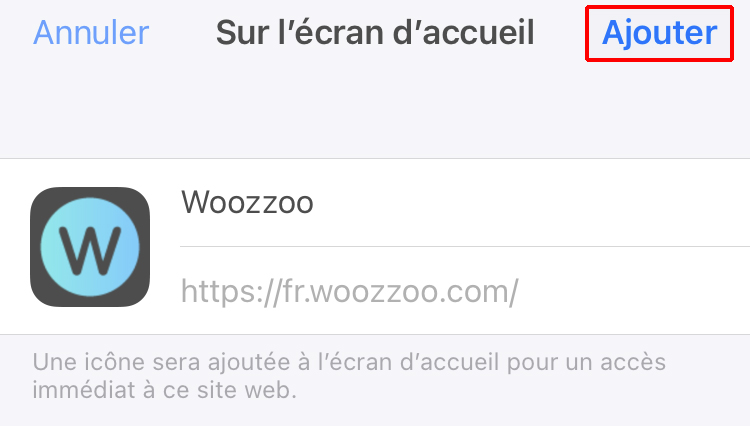Image resolution: width=750 pixels, height=426 pixels.
Task: Click empty space right of Woozzoo name
Action: 531,203
